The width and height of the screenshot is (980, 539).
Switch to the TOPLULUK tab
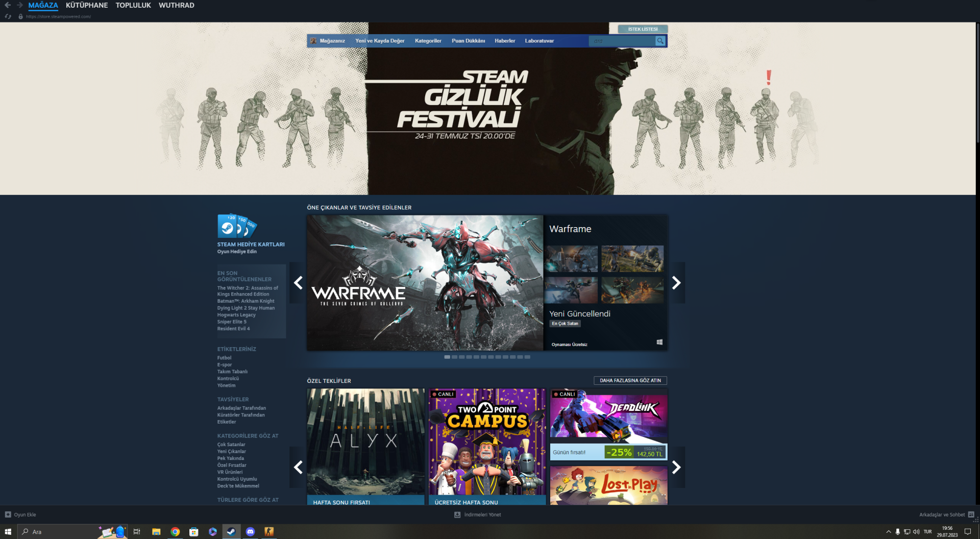click(x=133, y=5)
